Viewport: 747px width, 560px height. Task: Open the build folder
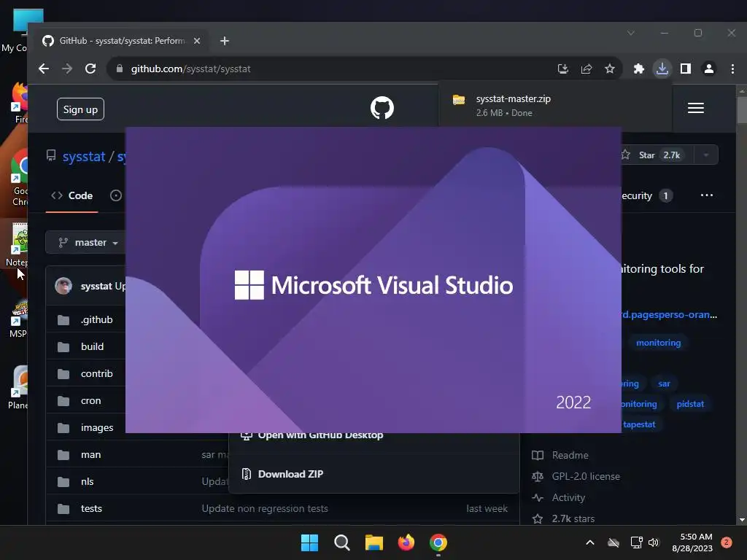(x=93, y=346)
